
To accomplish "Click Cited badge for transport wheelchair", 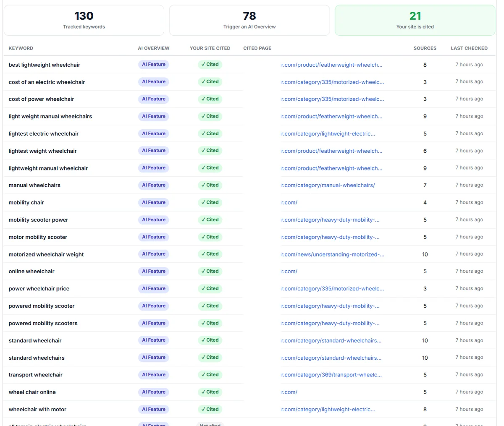I will 210,375.
